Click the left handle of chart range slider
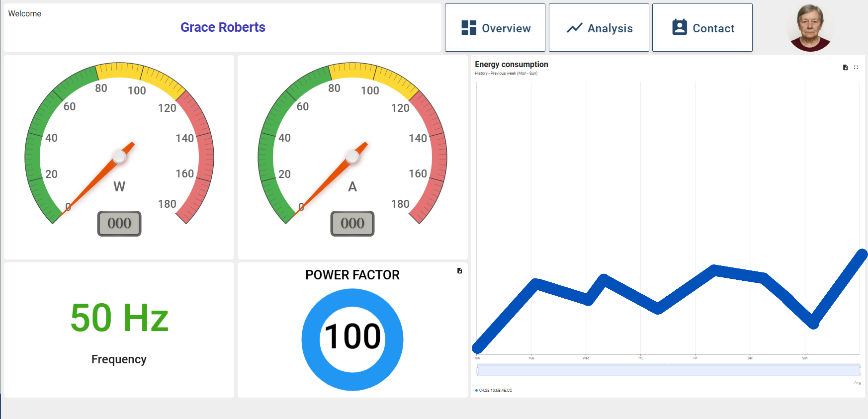Viewport: 868px width, 419px height. (478, 370)
